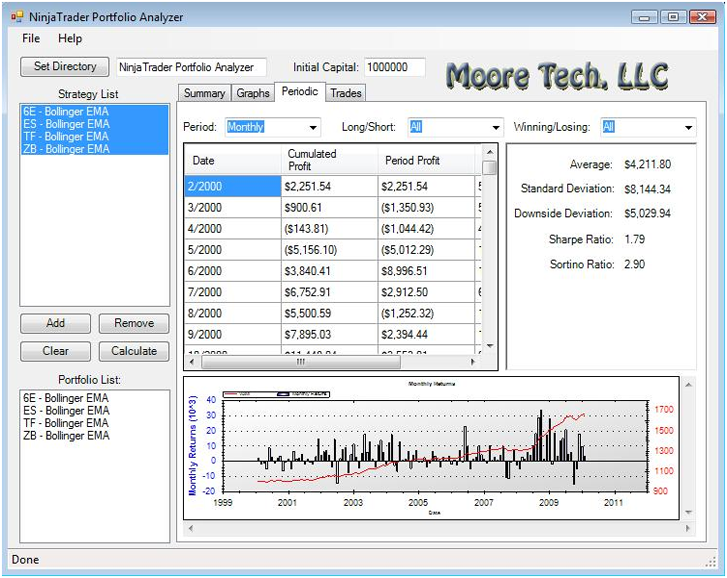Select 6E - Bollinger EMA in Portfolio List
Viewport: 727px width, 578px height.
tap(95, 398)
